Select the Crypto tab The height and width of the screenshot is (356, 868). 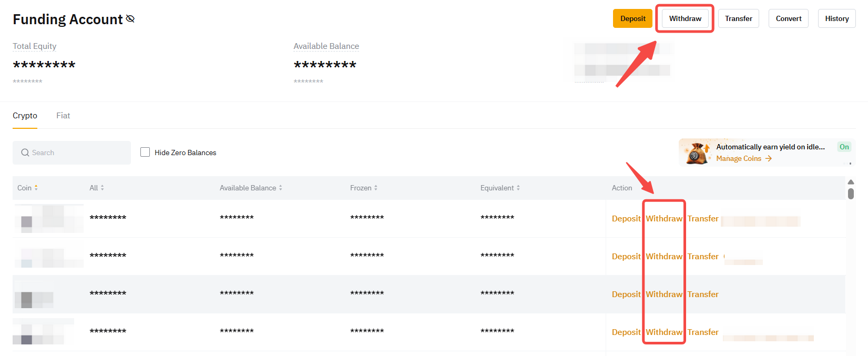click(25, 116)
